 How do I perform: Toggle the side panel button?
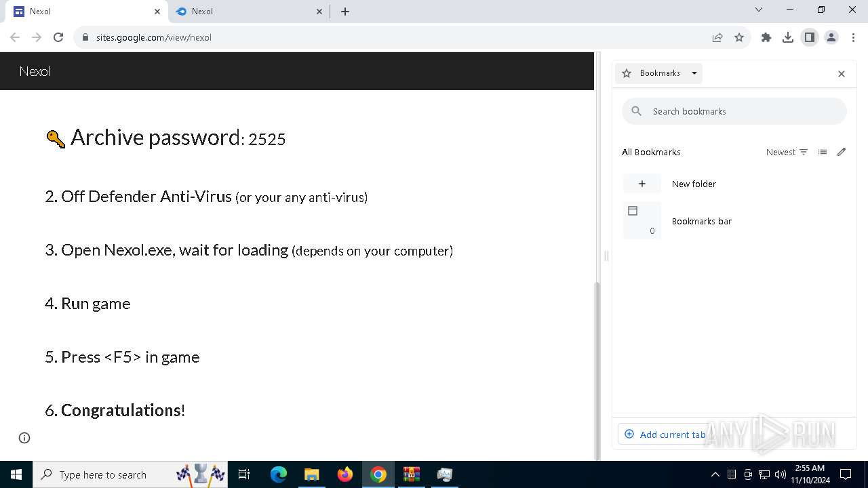[x=810, y=37]
